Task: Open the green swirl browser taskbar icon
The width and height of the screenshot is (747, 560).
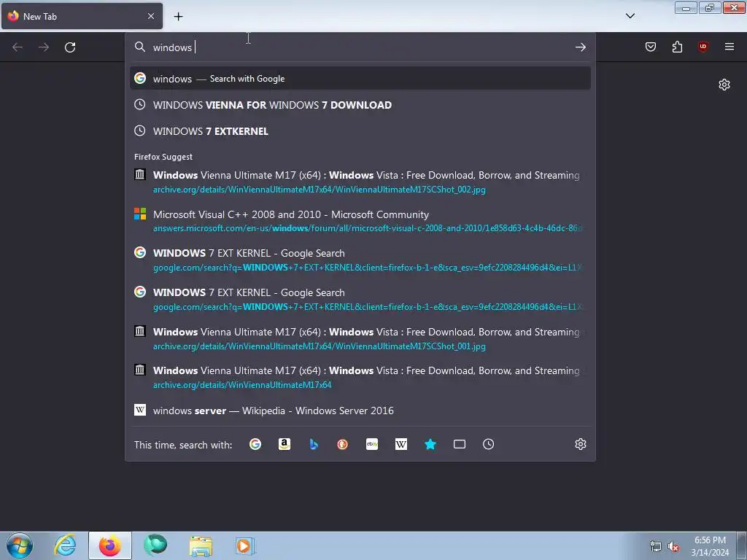Action: pos(155,545)
